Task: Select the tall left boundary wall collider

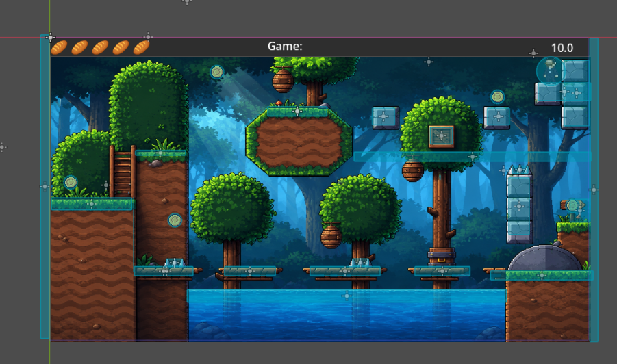Action: point(45,187)
